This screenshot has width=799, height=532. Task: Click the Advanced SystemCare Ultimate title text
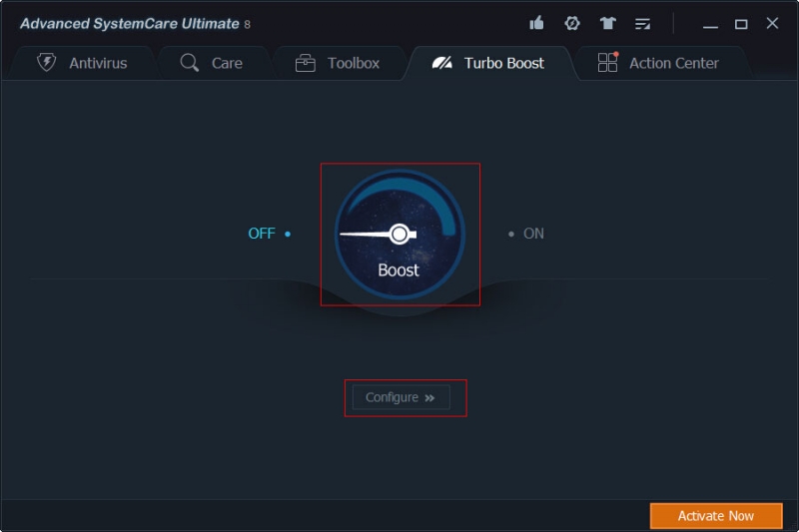coord(130,23)
